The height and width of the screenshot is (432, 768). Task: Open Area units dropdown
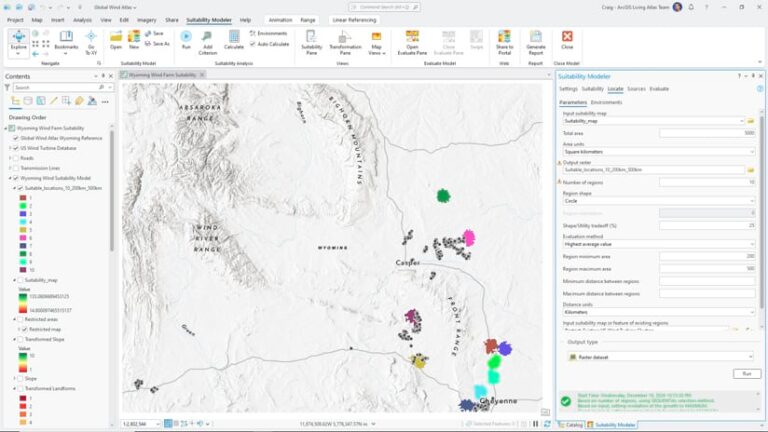point(659,152)
